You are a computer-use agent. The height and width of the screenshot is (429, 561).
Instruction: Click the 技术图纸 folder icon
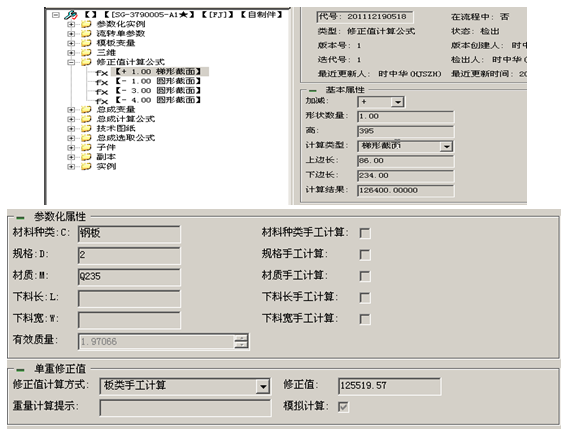click(86, 128)
